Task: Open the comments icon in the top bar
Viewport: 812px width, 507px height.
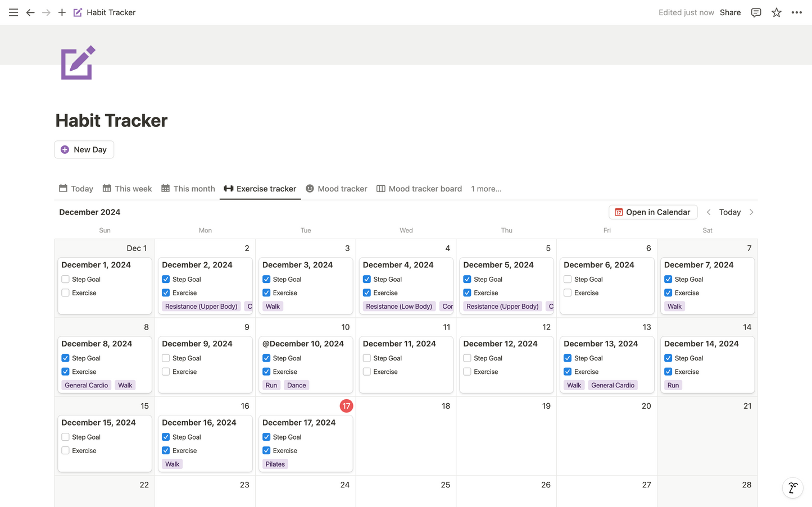Action: click(x=756, y=12)
